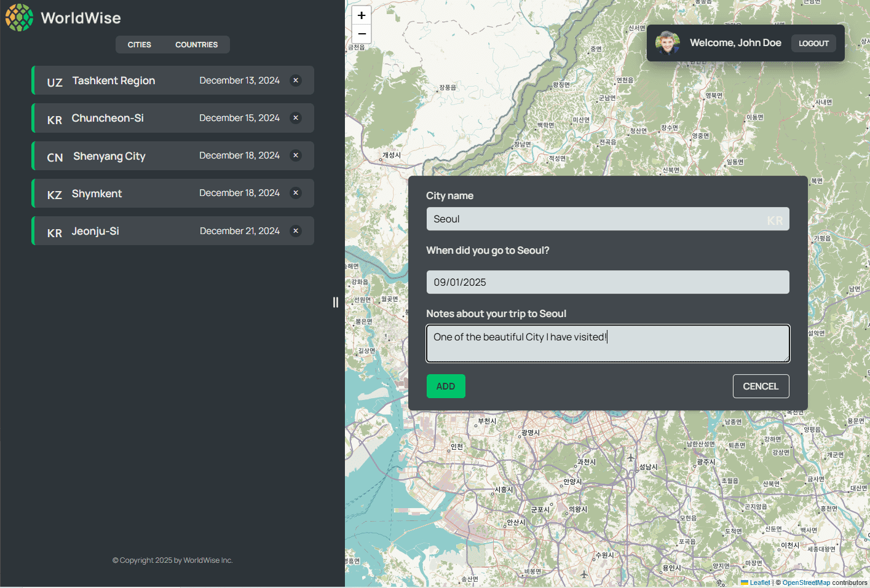Remove Shymkent from the cities list
The height and width of the screenshot is (588, 870).
[x=296, y=193]
